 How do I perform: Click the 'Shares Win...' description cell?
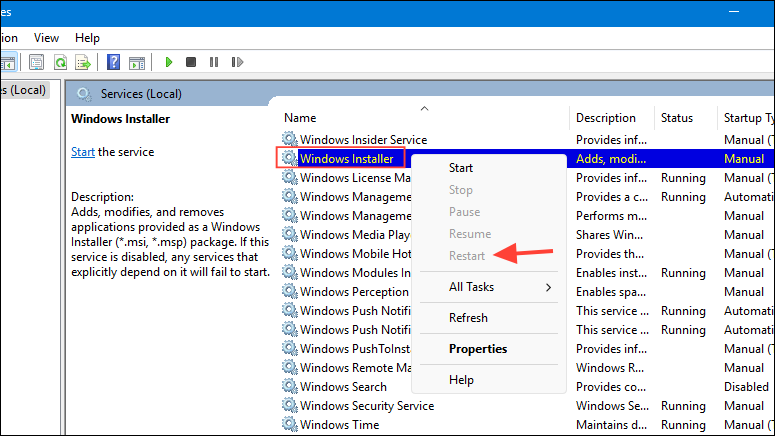(x=609, y=235)
